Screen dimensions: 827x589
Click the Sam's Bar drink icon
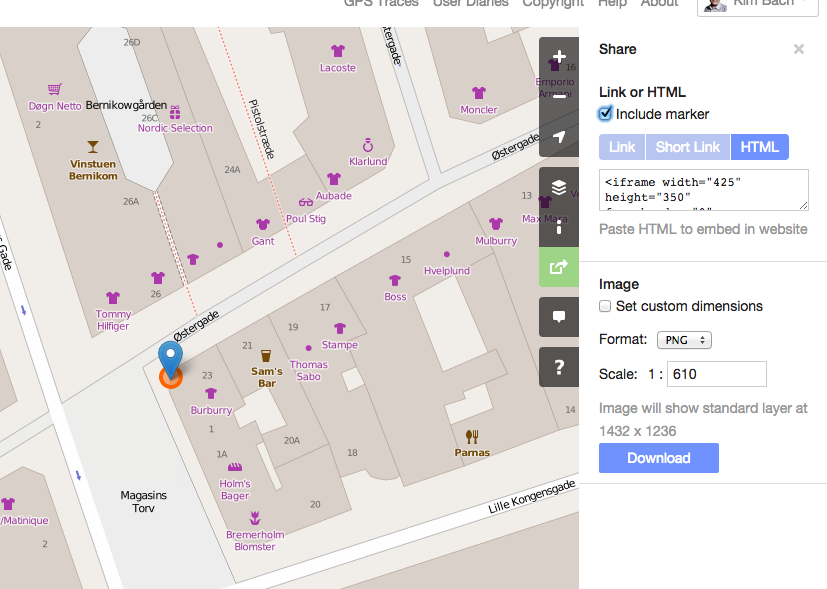pos(266,355)
